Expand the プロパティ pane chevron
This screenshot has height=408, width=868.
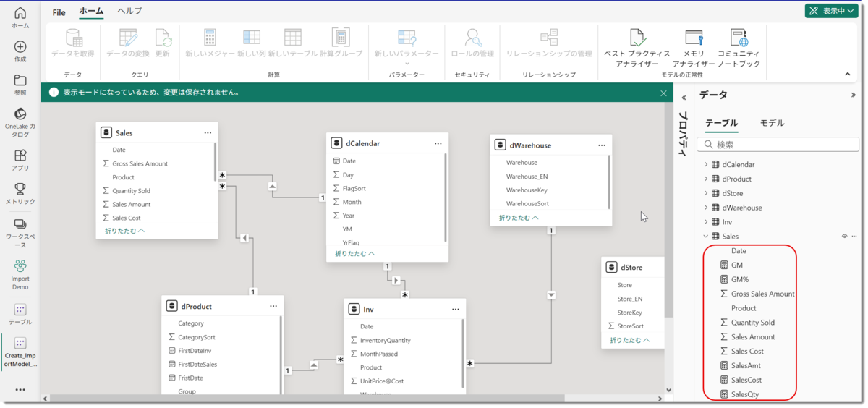[x=684, y=98]
